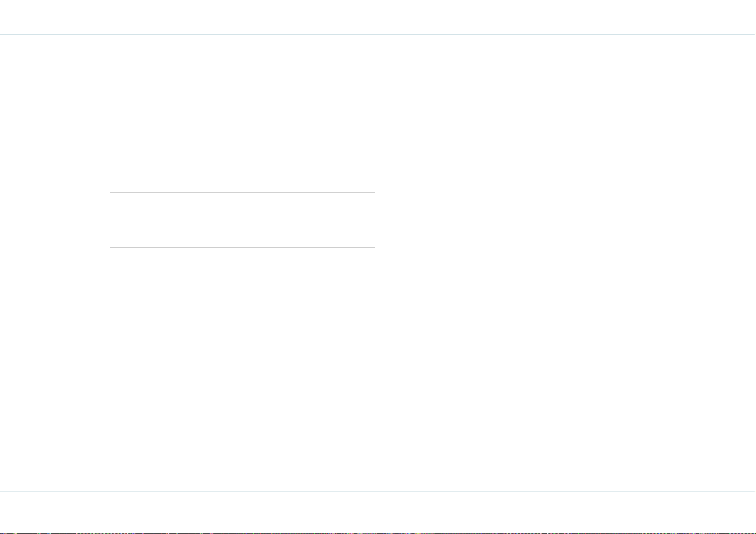
Task: Click the right end of the upper gray divider
Action: tap(373, 192)
